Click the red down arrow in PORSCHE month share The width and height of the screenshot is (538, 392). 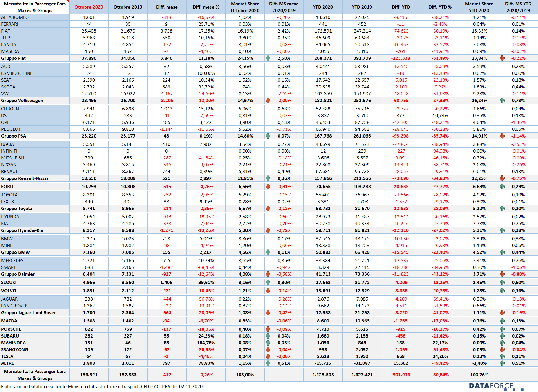coord(268,329)
